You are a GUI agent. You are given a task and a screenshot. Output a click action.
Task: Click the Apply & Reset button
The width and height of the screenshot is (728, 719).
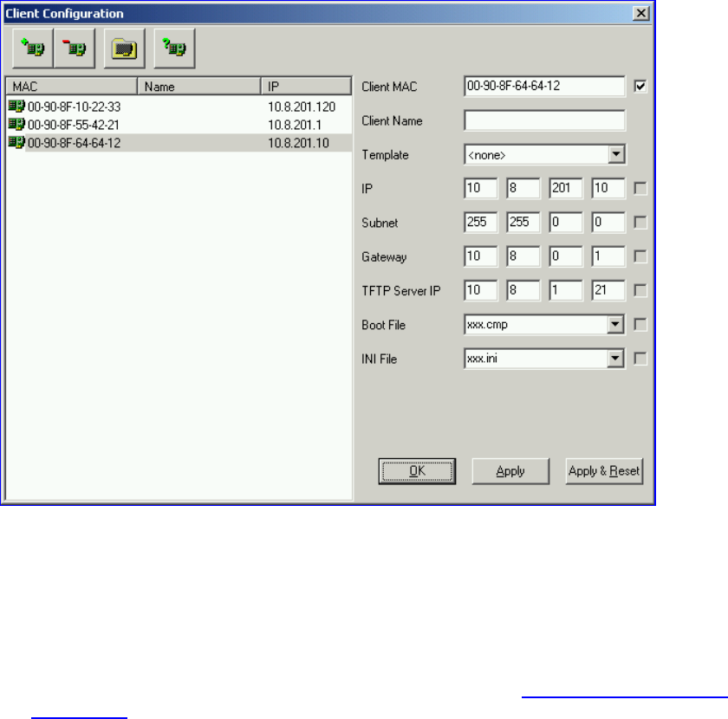[604, 471]
